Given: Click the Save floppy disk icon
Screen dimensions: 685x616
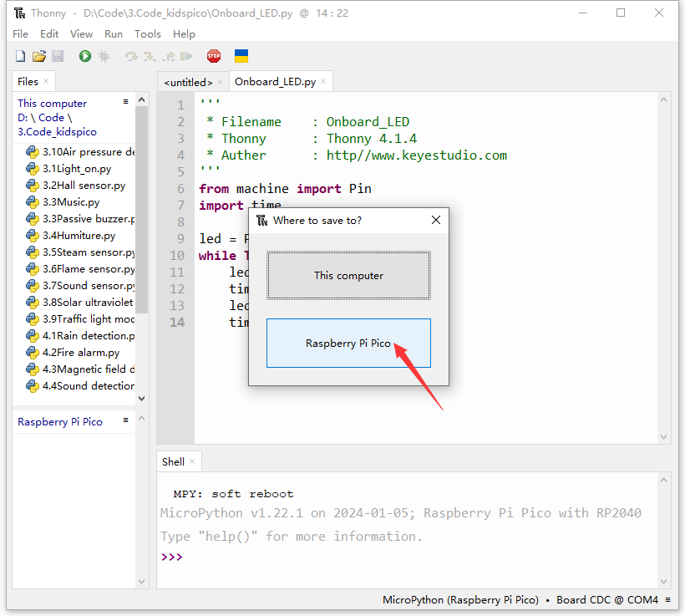Looking at the screenshot, I should (58, 56).
